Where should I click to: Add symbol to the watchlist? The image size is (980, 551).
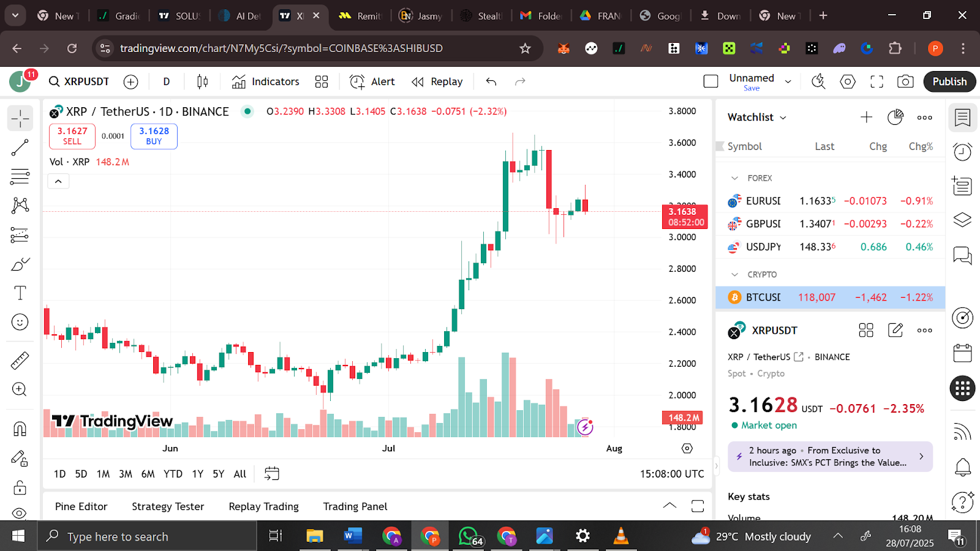(866, 118)
